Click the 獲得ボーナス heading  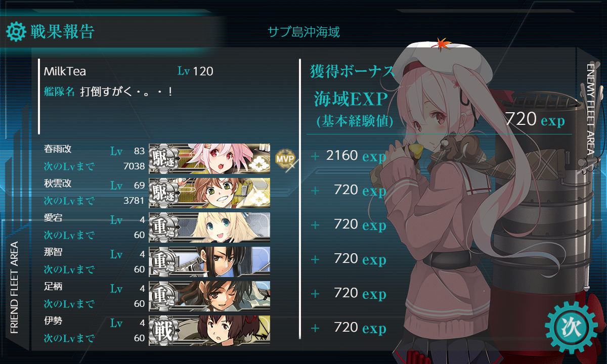click(x=353, y=71)
